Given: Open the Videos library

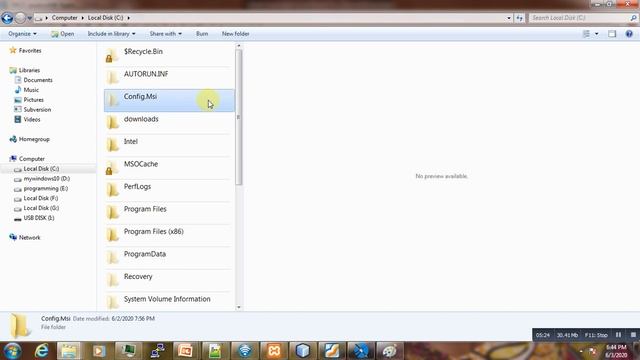Looking at the screenshot, I should (x=27, y=119).
